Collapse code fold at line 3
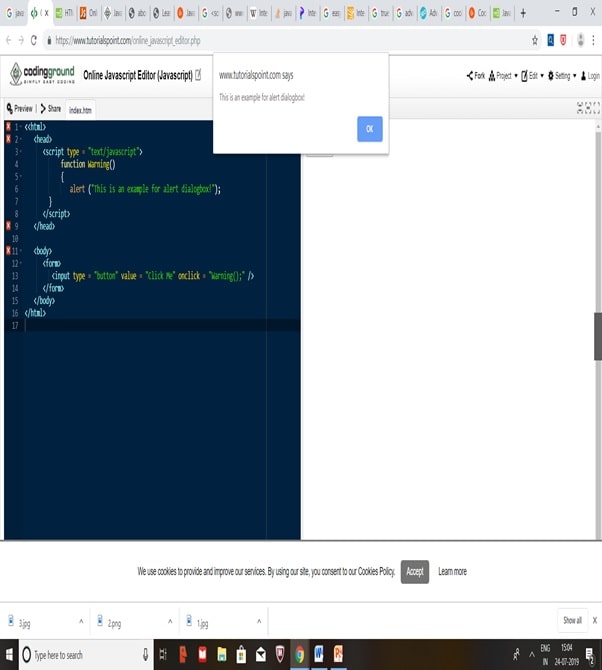Screen dimensions: 602x670 [21, 152]
